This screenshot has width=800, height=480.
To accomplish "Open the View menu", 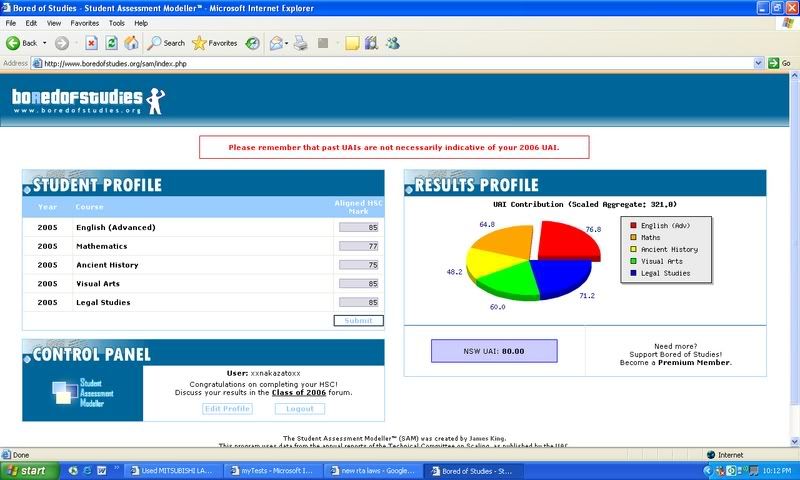I will (54, 23).
